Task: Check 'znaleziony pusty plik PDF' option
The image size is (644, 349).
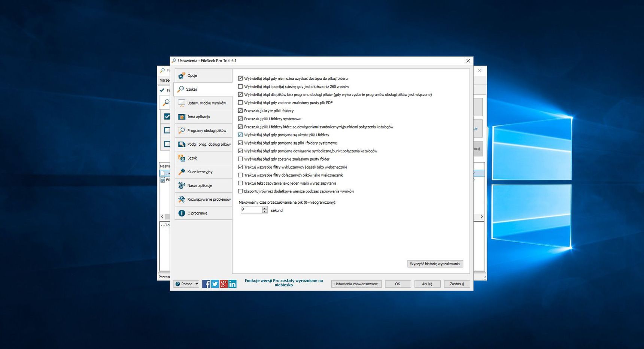Action: click(x=240, y=103)
